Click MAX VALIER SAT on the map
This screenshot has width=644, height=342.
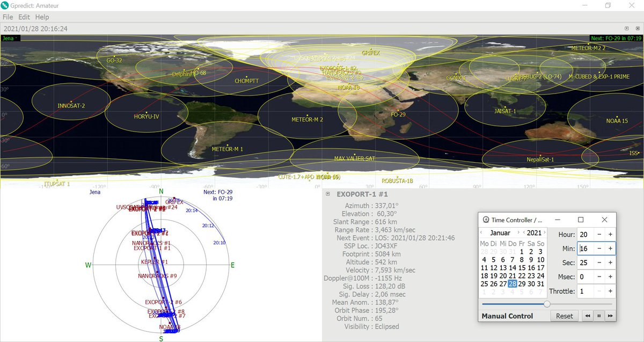(354, 158)
